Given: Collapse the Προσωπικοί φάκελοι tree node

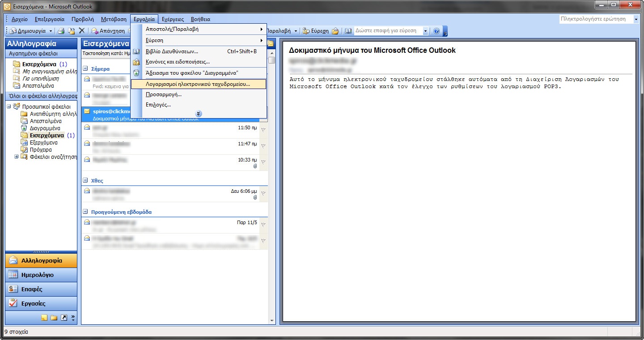Looking at the screenshot, I should point(8,106).
